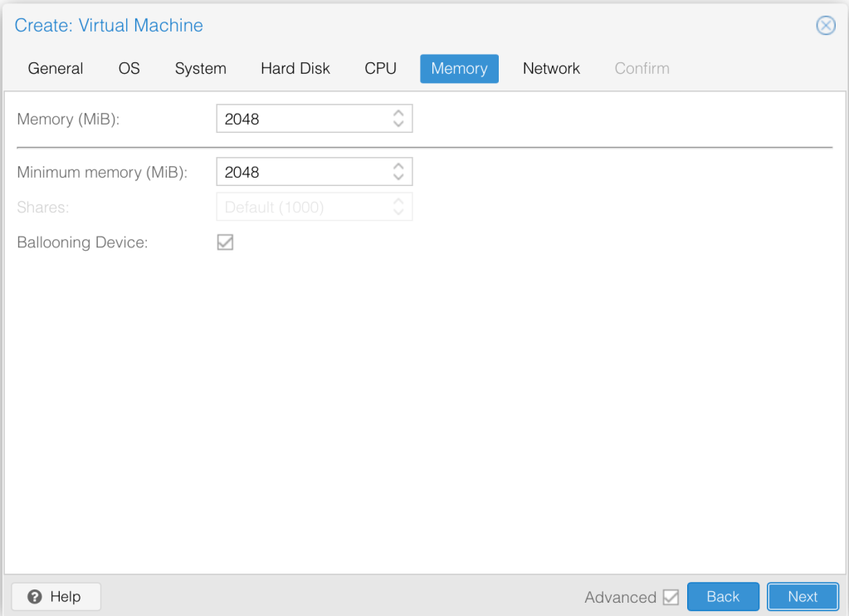Select the Memory tab
Screen dimensions: 849x616
[459, 69]
